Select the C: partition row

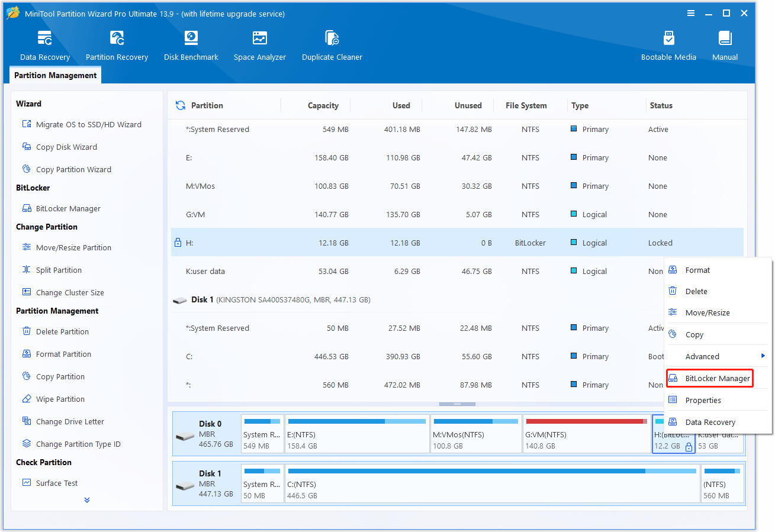click(x=417, y=356)
